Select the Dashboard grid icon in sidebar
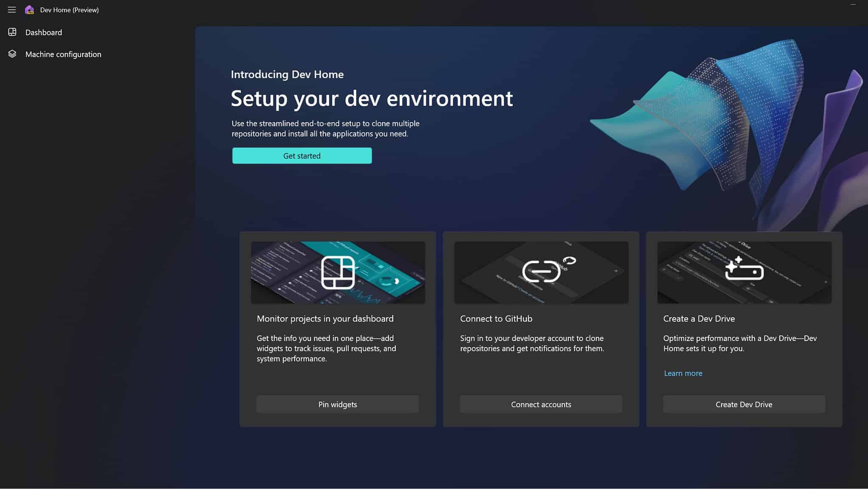This screenshot has width=868, height=489. [12, 32]
